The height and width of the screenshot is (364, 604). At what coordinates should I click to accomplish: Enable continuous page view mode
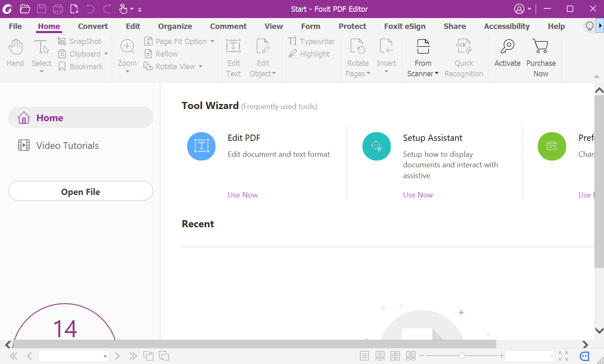tap(380, 356)
